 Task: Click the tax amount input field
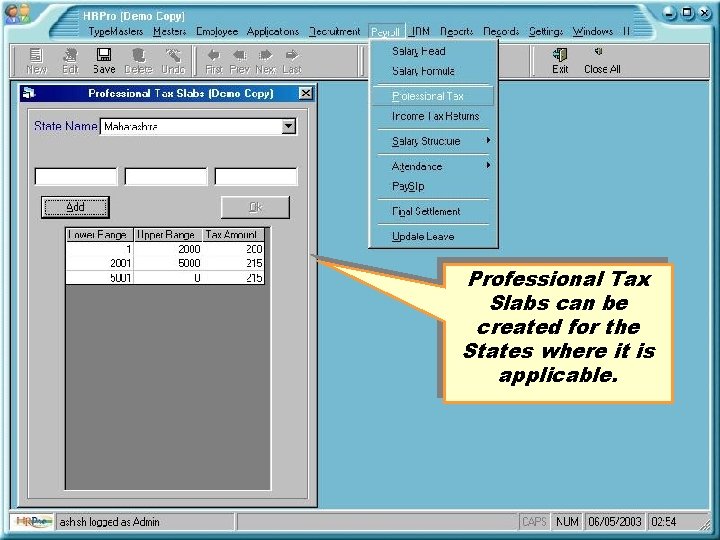pos(256,176)
